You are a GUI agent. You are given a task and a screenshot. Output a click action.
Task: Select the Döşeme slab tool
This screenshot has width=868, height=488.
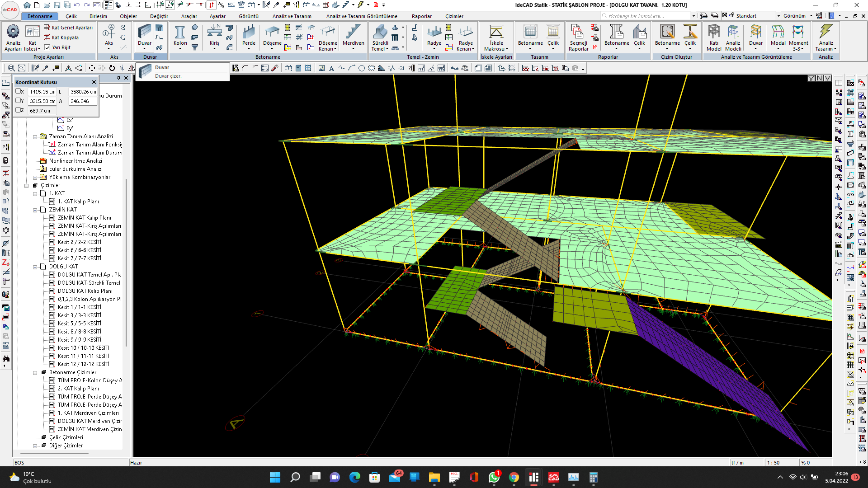tap(272, 36)
